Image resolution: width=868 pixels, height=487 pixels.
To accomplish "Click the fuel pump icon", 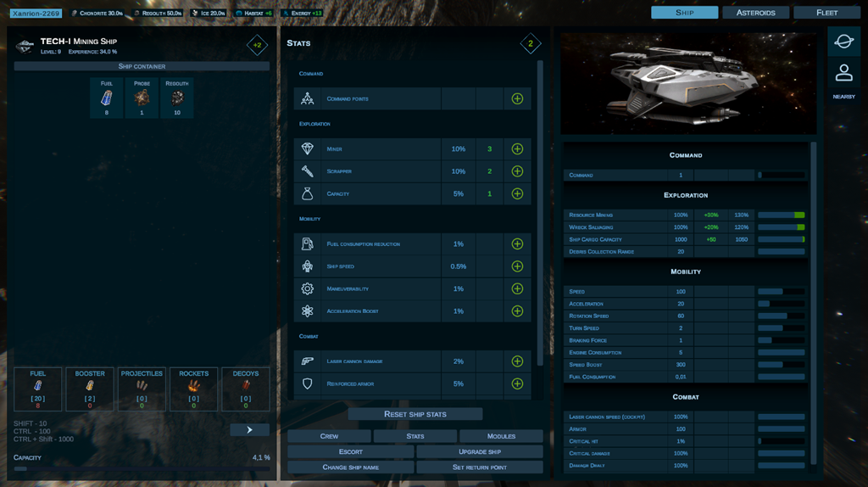I will point(307,243).
